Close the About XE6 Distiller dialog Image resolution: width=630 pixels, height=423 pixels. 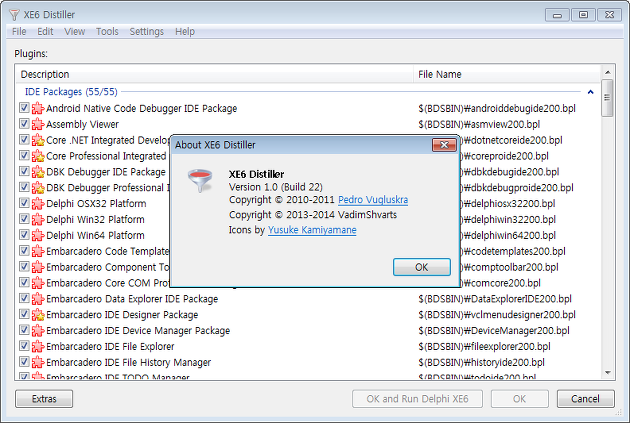(x=444, y=145)
